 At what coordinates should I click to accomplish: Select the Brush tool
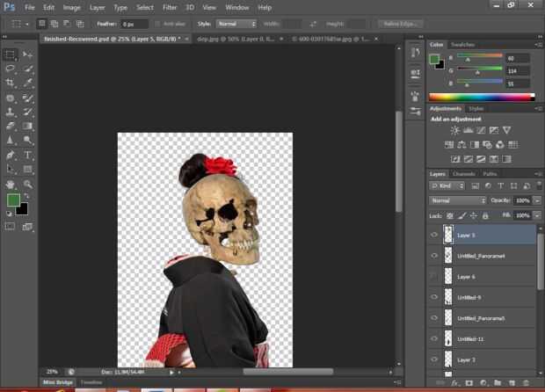[27, 98]
